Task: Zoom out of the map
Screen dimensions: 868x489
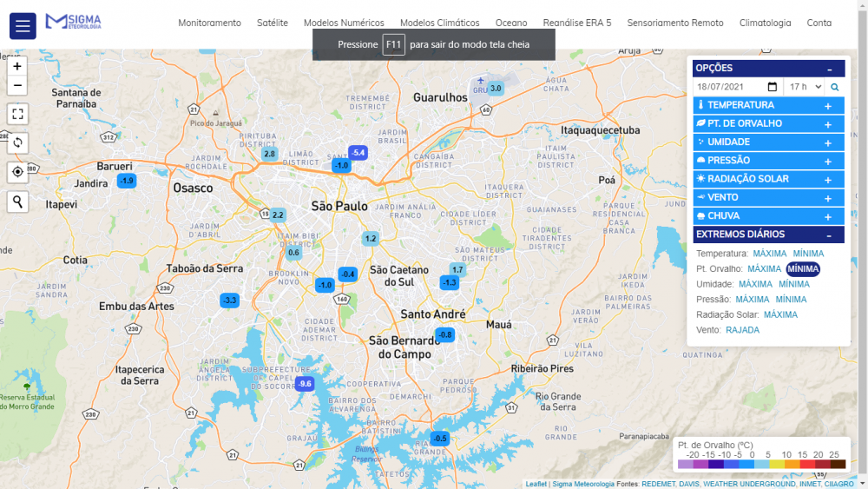Action: click(17, 85)
